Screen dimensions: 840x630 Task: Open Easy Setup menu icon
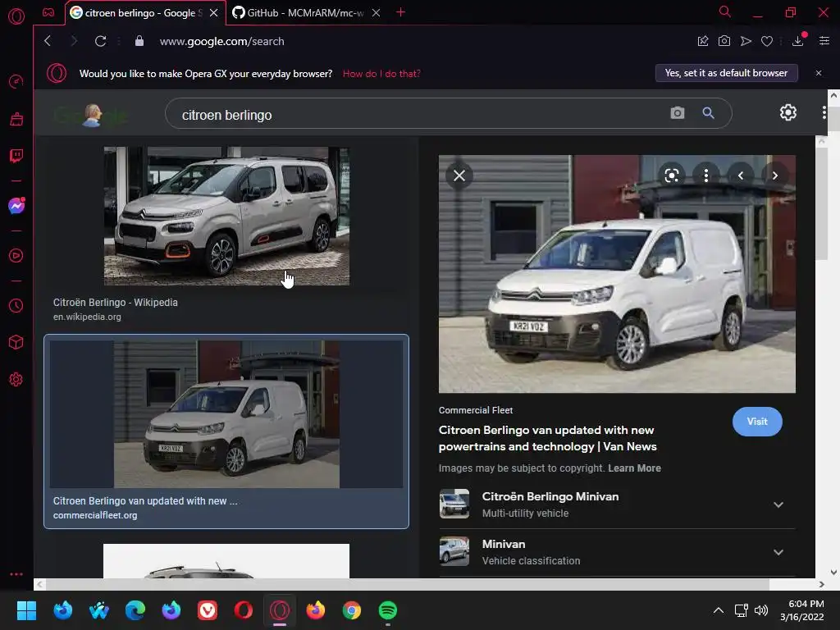point(824,41)
